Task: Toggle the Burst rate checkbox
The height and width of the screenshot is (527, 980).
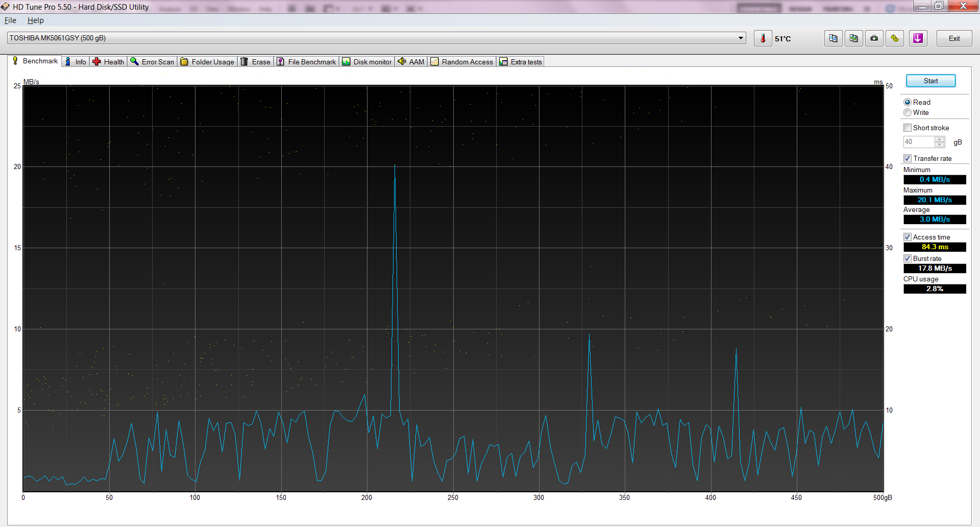Action: click(x=908, y=258)
